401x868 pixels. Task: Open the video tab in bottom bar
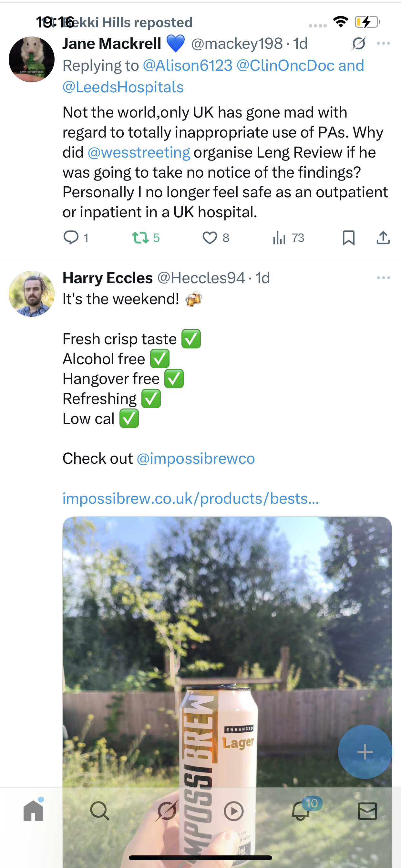tap(233, 811)
